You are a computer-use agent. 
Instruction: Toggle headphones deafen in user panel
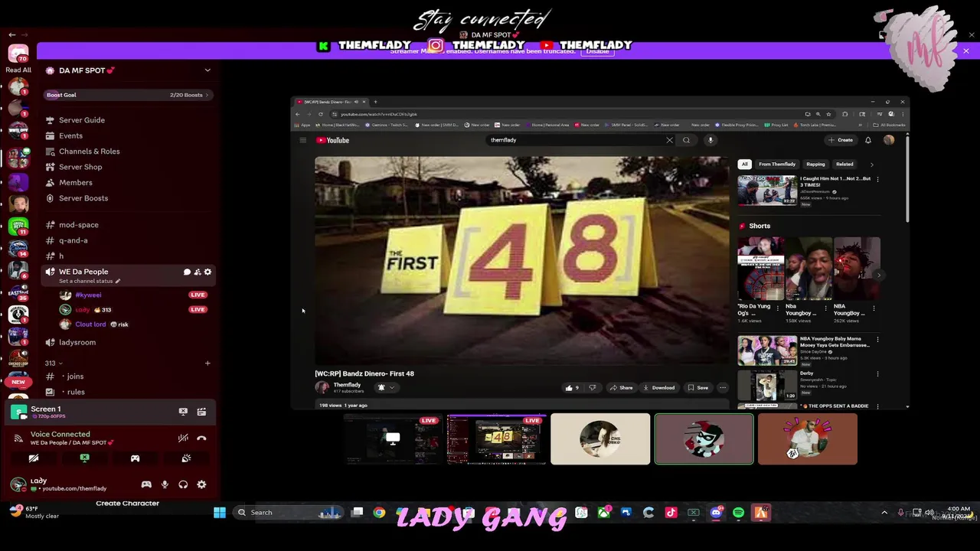(x=183, y=484)
